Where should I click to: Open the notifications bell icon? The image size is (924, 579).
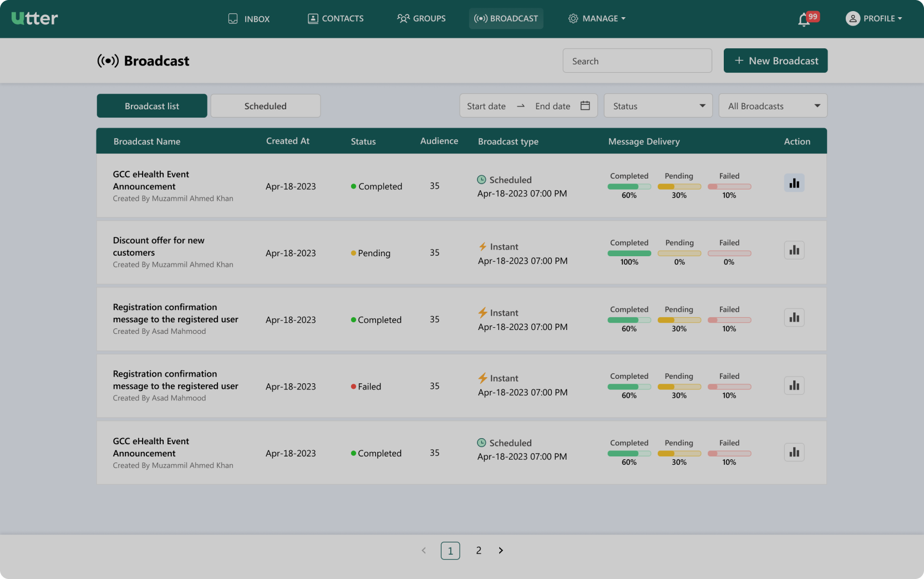(804, 19)
